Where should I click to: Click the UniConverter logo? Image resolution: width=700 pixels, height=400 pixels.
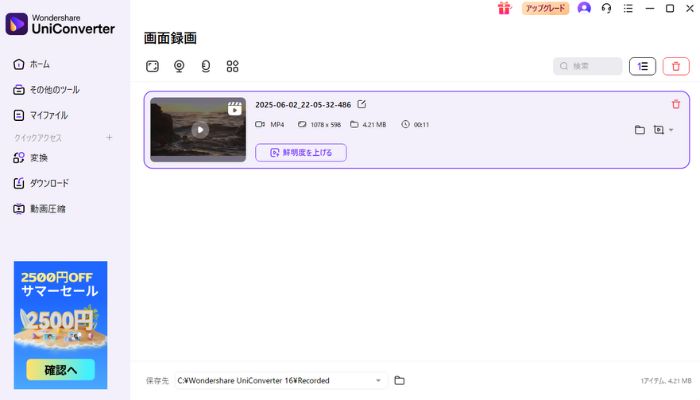tap(60, 24)
